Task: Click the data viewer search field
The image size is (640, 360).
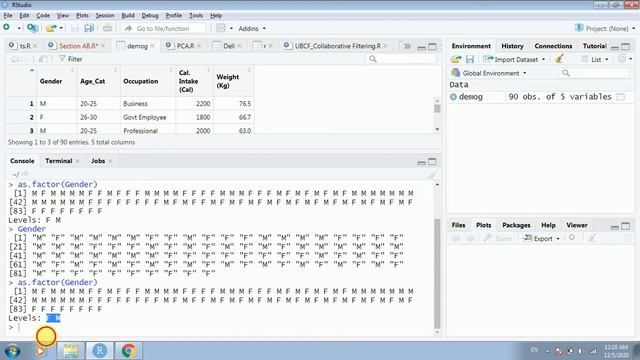Action: 402,59
